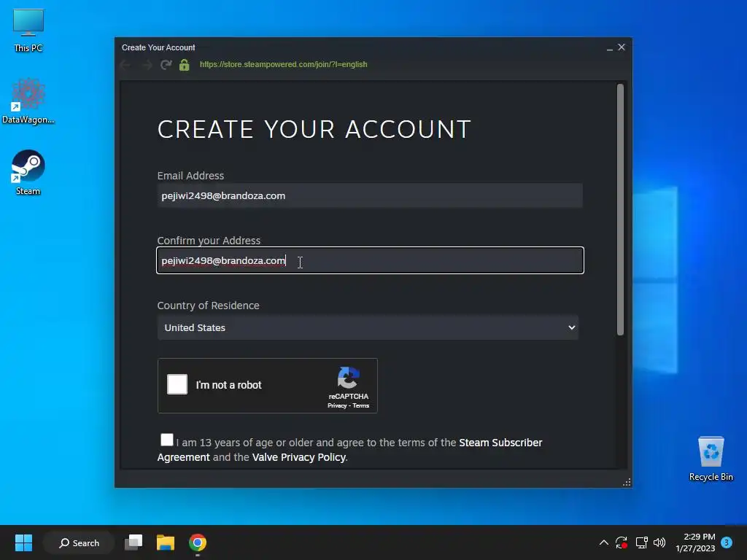747x560 pixels.
Task: Click the green padlock security icon
Action: tap(185, 65)
